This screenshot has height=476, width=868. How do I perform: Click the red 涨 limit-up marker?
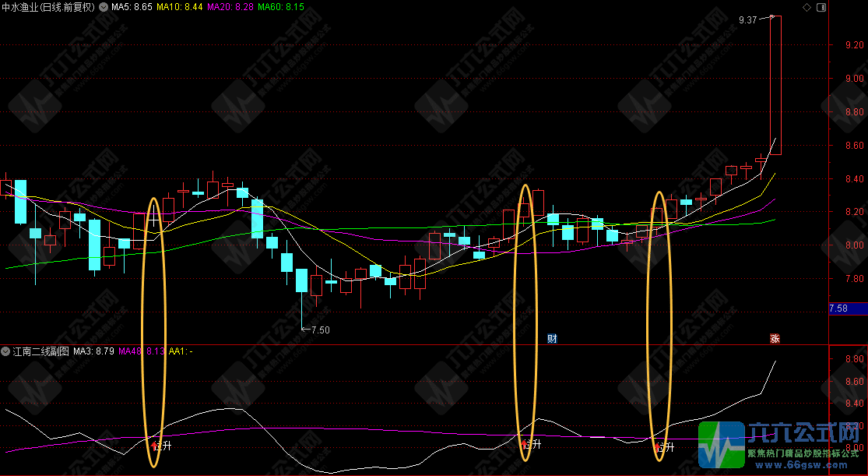775,338
